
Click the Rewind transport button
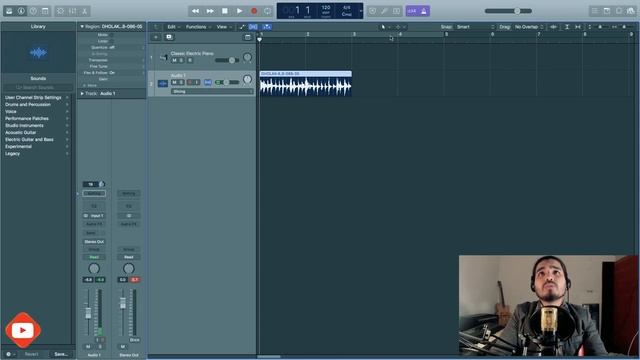196,11
